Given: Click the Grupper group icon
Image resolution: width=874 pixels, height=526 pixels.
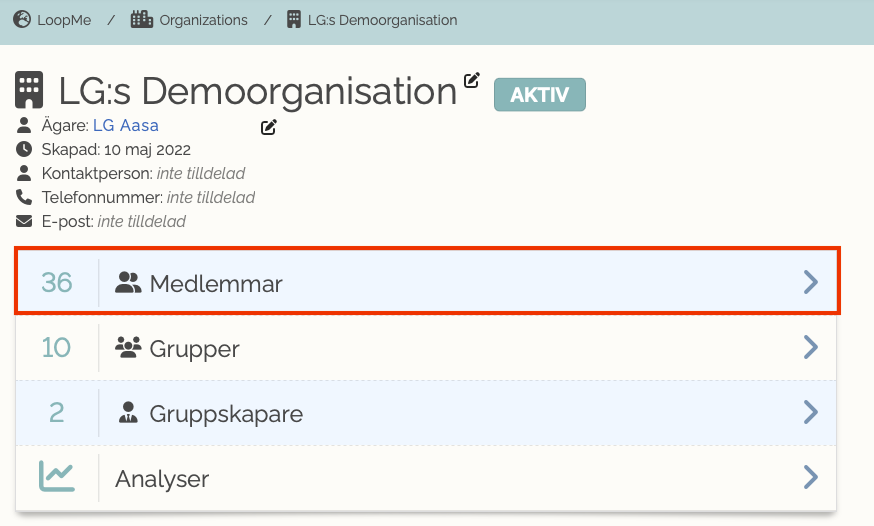Looking at the screenshot, I should pyautogui.click(x=129, y=348).
